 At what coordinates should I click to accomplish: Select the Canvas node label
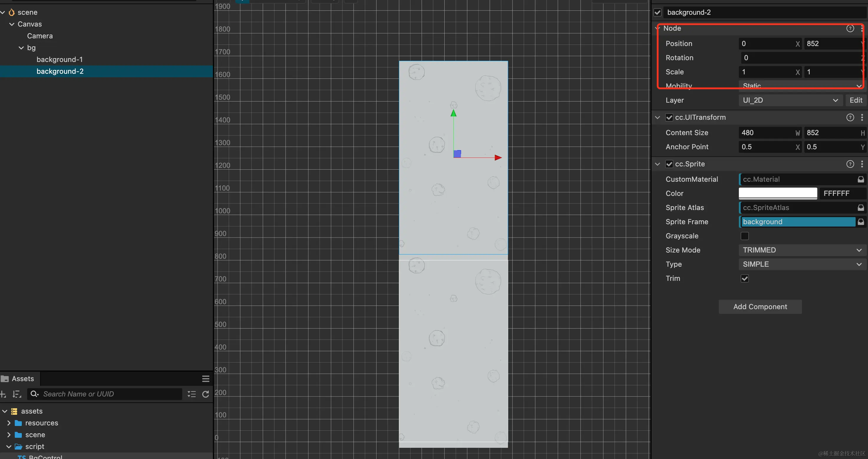coord(30,24)
